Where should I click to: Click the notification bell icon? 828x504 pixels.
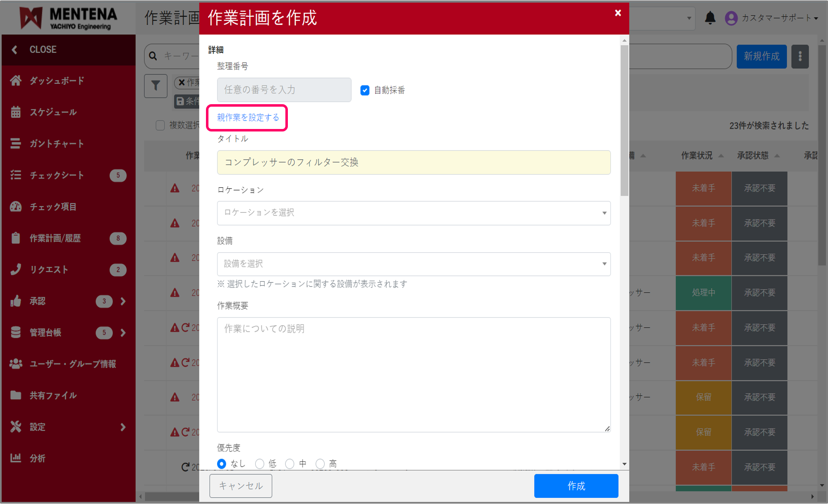pyautogui.click(x=710, y=18)
